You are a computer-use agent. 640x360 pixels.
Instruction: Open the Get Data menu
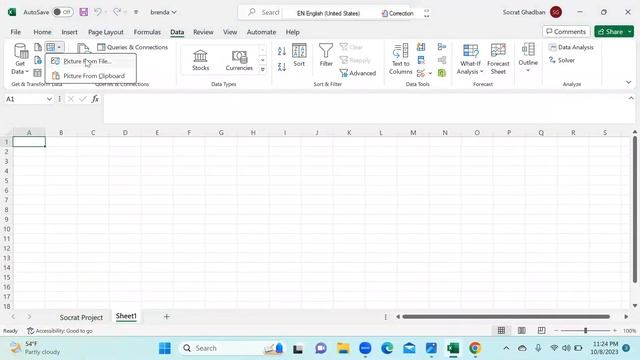coord(20,59)
